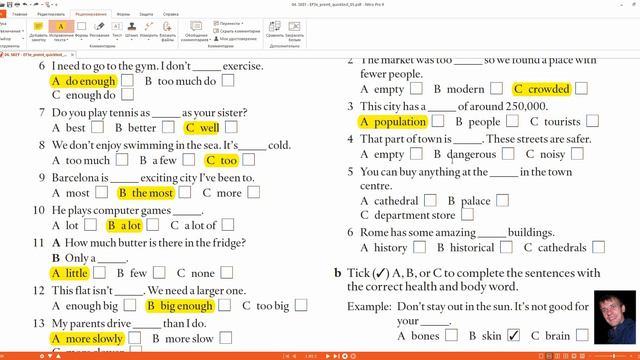This screenshot has width=640, height=360.
Task: Click the word 'palace' in question 5
Action: tap(475, 201)
